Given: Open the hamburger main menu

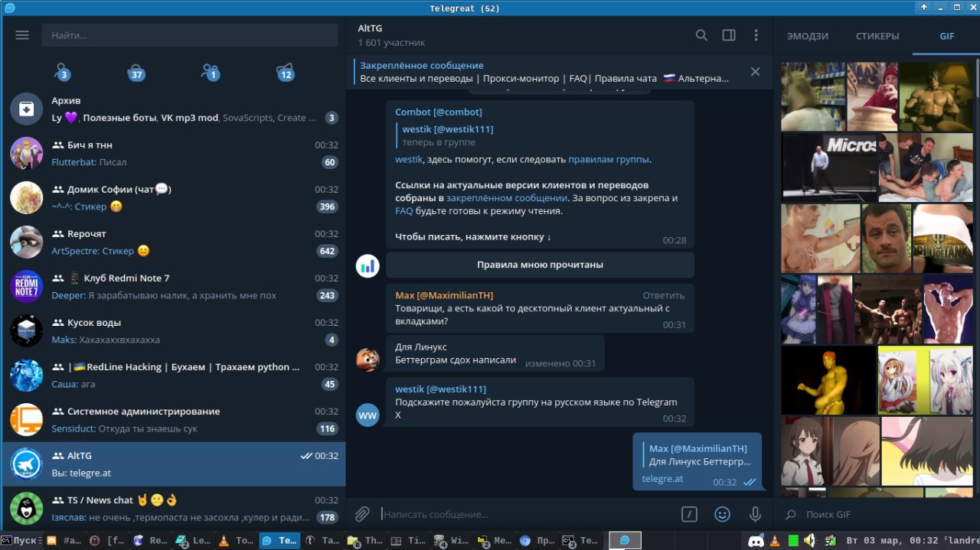Looking at the screenshot, I should (x=22, y=35).
